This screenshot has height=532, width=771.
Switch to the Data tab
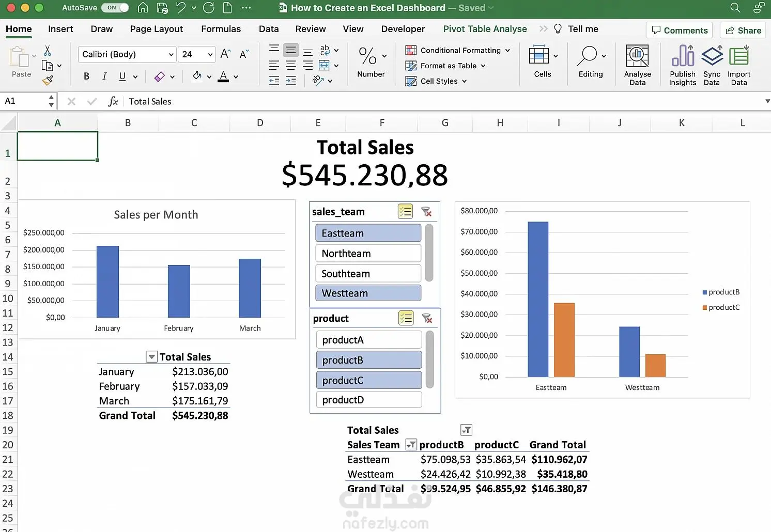[269, 29]
